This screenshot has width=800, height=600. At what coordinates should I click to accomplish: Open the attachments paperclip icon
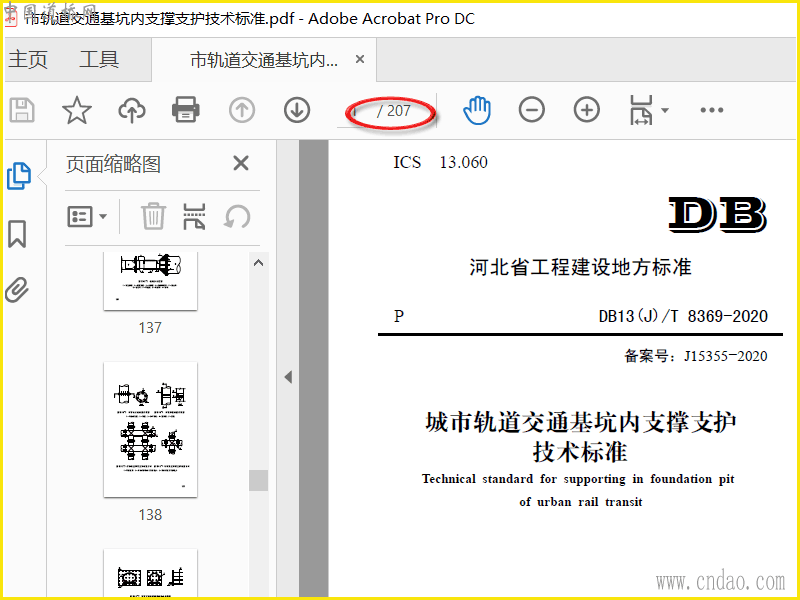click(x=17, y=290)
